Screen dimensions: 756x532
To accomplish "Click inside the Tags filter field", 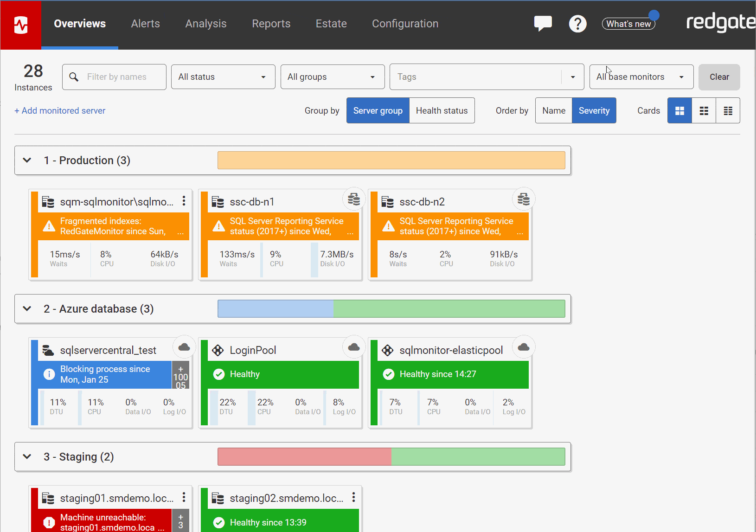I will click(x=475, y=77).
